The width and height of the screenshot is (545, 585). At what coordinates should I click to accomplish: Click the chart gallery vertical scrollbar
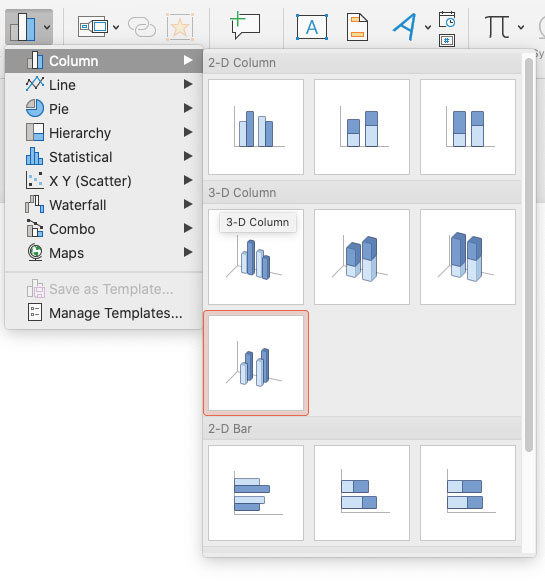529,254
